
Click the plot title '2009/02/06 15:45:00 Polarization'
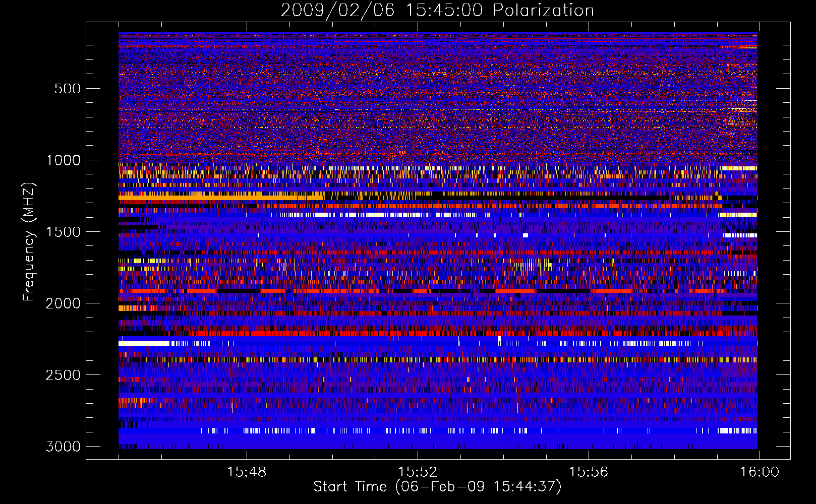(437, 11)
